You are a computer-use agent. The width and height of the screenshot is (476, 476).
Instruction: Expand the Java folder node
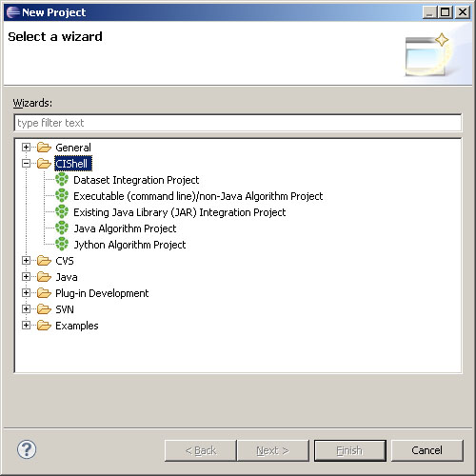click(26, 277)
